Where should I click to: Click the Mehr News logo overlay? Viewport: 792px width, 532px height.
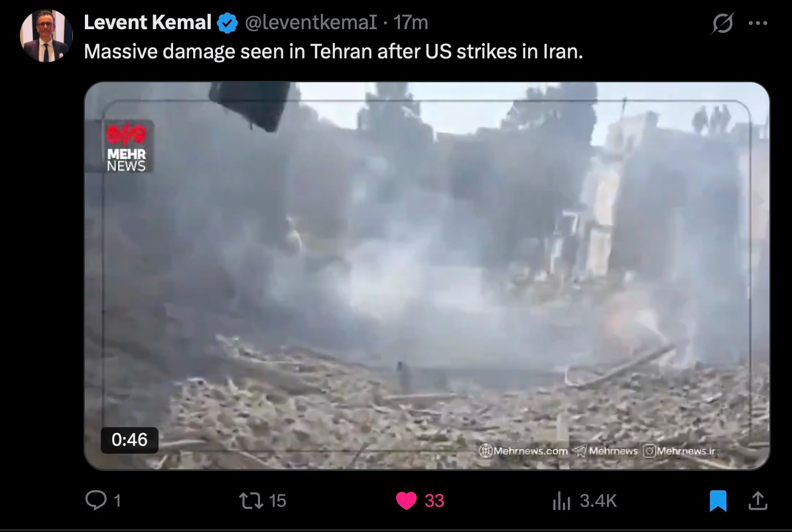point(126,147)
